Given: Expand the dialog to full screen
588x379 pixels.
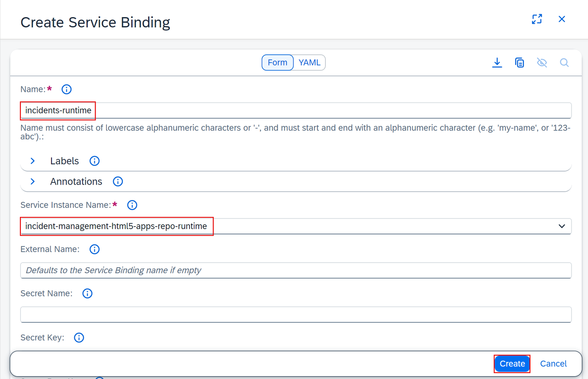Looking at the screenshot, I should click(537, 19).
